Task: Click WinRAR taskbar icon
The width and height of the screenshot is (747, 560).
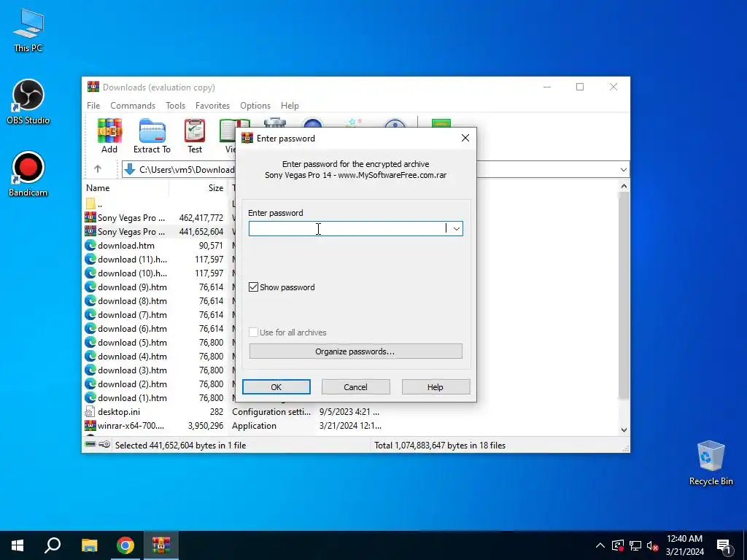Action: pyautogui.click(x=161, y=545)
